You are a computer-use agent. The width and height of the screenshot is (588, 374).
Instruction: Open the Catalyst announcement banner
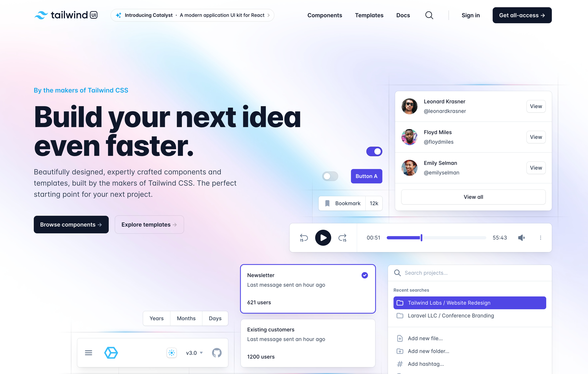tap(193, 15)
